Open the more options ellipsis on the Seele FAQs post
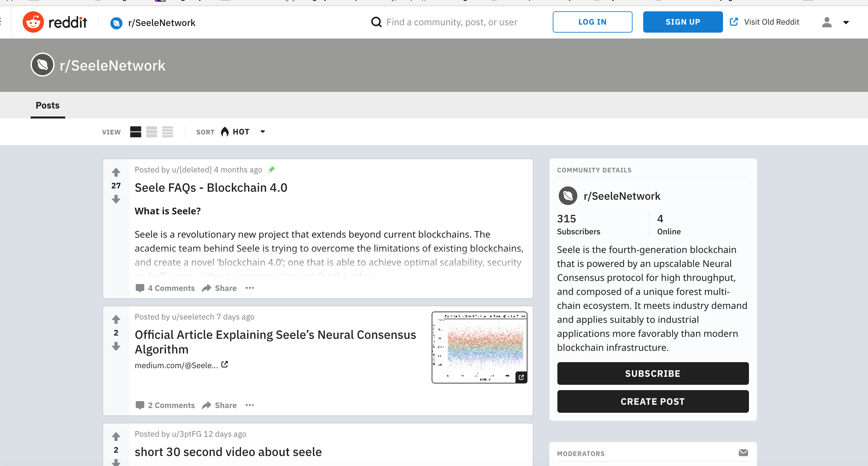The image size is (868, 466). pyautogui.click(x=250, y=288)
